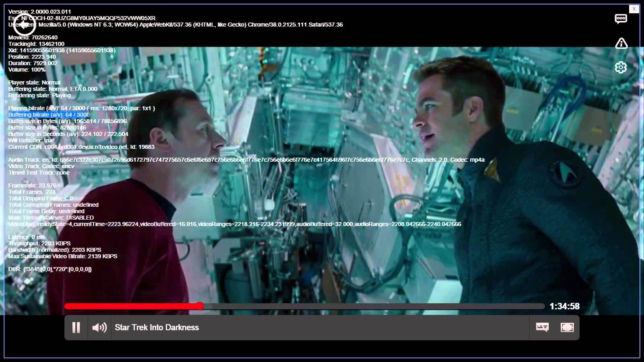Close the debug overlay with X
The image size is (644, 362).
[634, 9]
